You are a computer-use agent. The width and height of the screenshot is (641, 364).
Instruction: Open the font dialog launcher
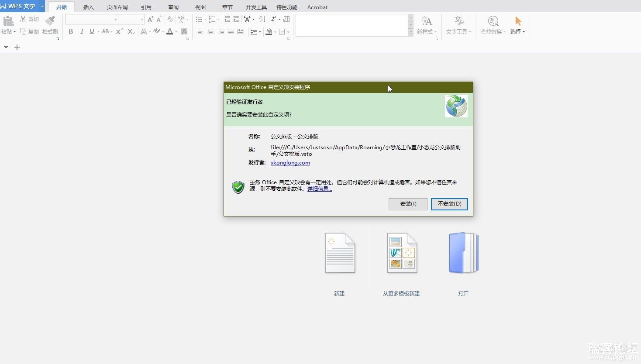pos(187,38)
